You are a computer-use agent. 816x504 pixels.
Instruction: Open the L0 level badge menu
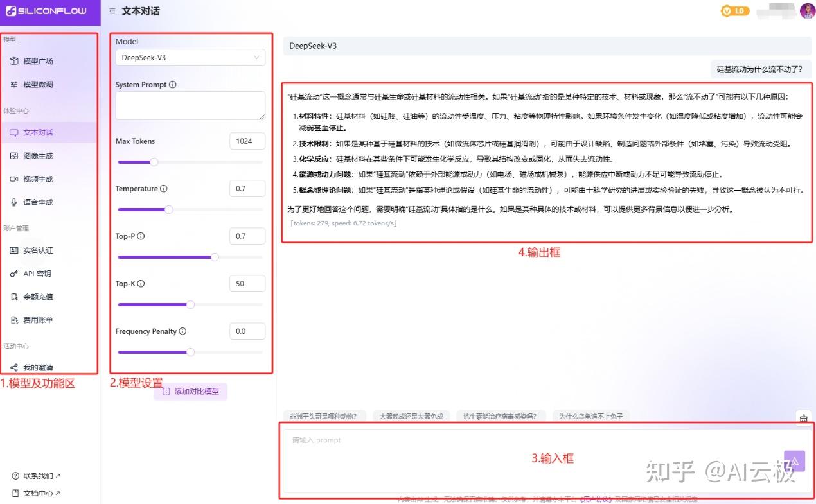point(734,10)
